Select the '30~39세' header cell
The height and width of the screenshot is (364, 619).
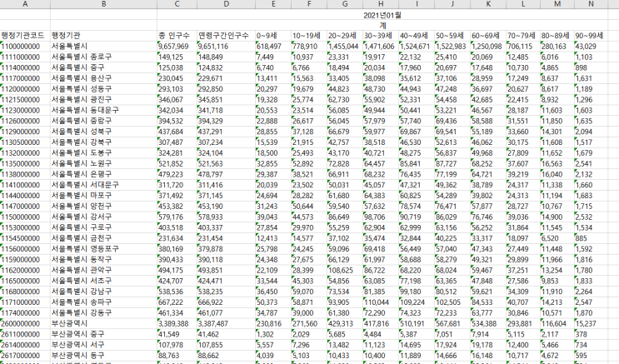[381, 36]
